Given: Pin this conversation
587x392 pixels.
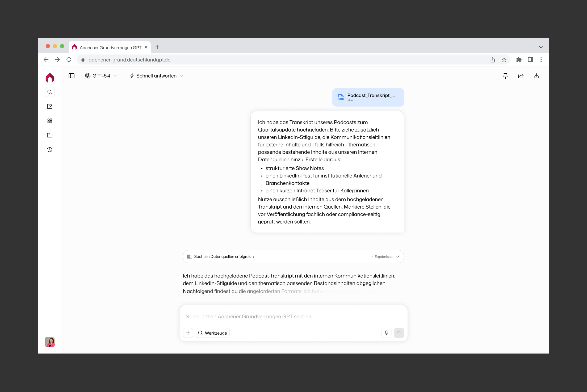Looking at the screenshot, I should [505, 76].
